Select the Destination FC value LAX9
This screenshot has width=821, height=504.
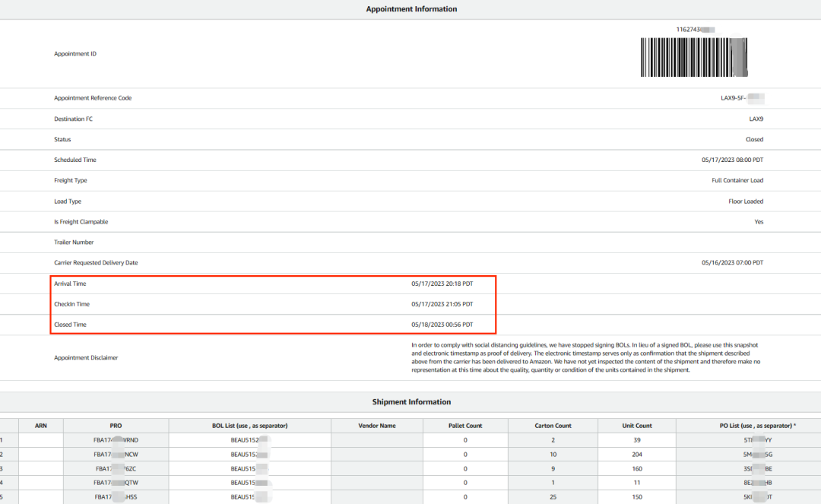pyautogui.click(x=756, y=119)
